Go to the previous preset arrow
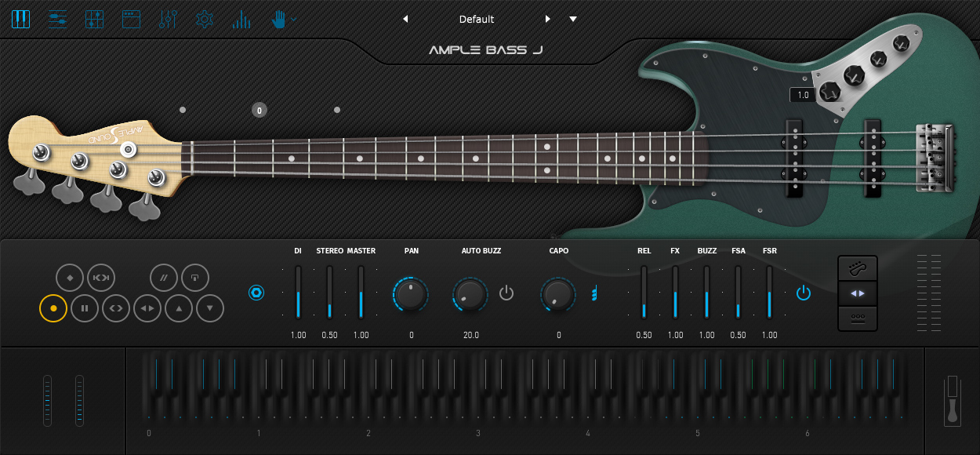Screen dimensions: 980x455 pyautogui.click(x=405, y=19)
